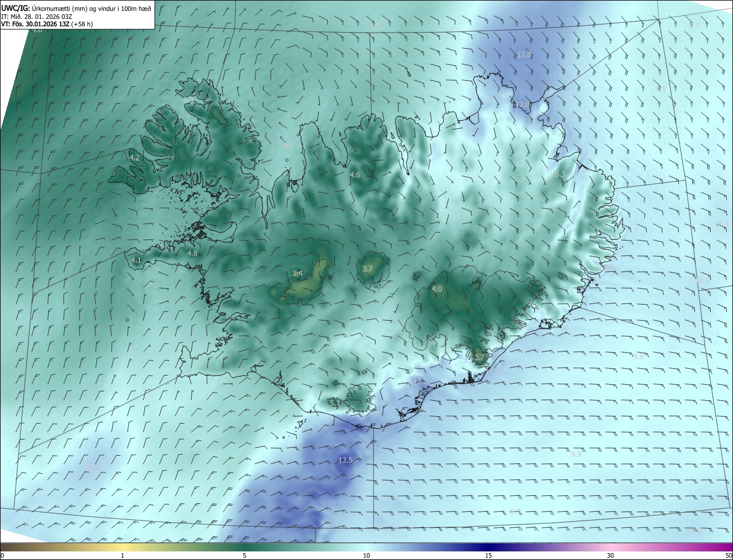Click the title text 'Úrkomumætti (mm) og vindur'
This screenshot has height=560, width=733.
(x=73, y=8)
